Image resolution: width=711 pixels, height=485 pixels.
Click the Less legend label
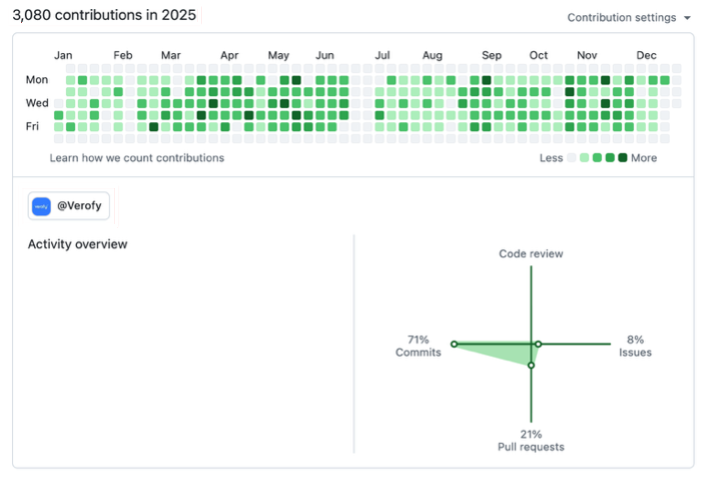(x=551, y=158)
